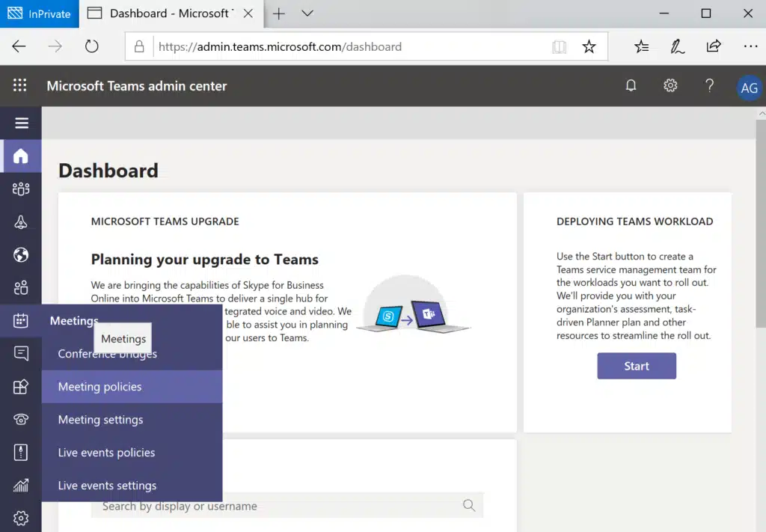Open the Users sidebar icon
This screenshot has width=766, height=532.
point(21,288)
